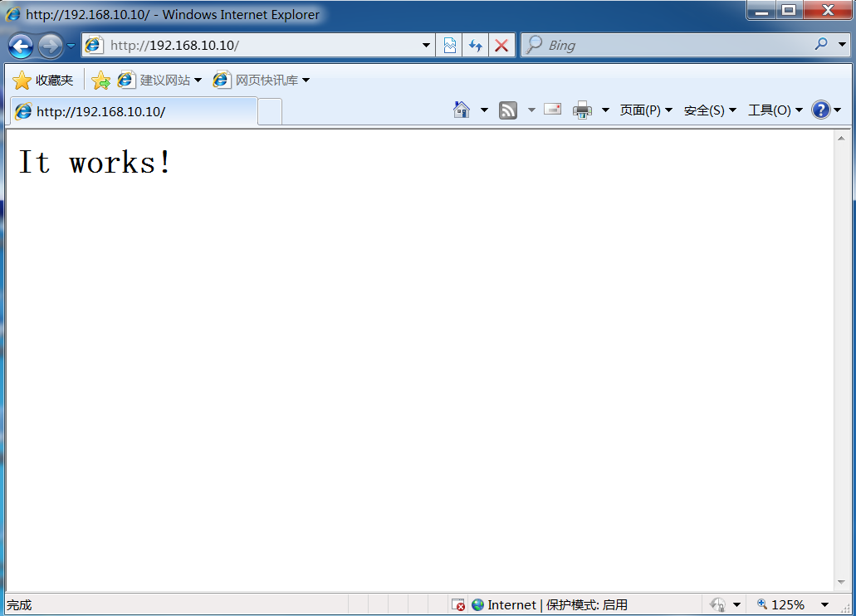This screenshot has width=856, height=616.
Task: Open the 工具(O) menu
Action: (x=775, y=110)
